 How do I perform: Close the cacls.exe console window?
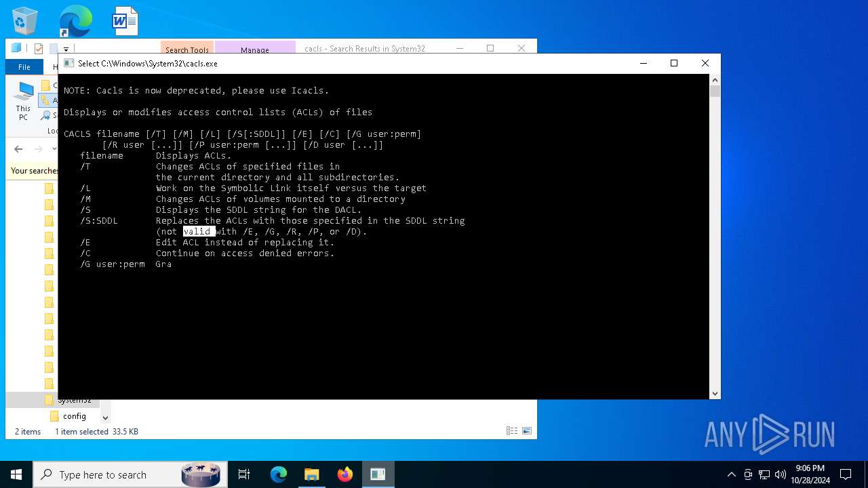pos(705,63)
